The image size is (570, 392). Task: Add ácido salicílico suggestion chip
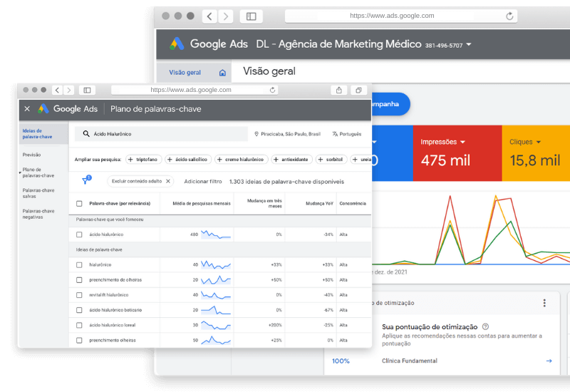tap(188, 159)
